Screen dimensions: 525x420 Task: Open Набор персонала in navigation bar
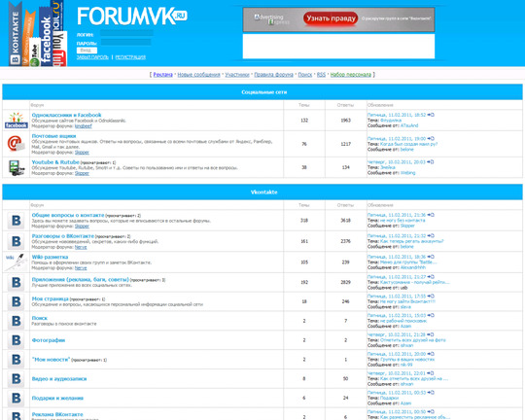click(x=351, y=75)
